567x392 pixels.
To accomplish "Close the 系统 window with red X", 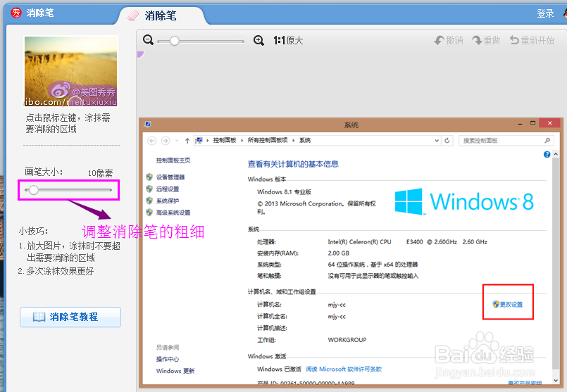I will pyautogui.click(x=549, y=123).
